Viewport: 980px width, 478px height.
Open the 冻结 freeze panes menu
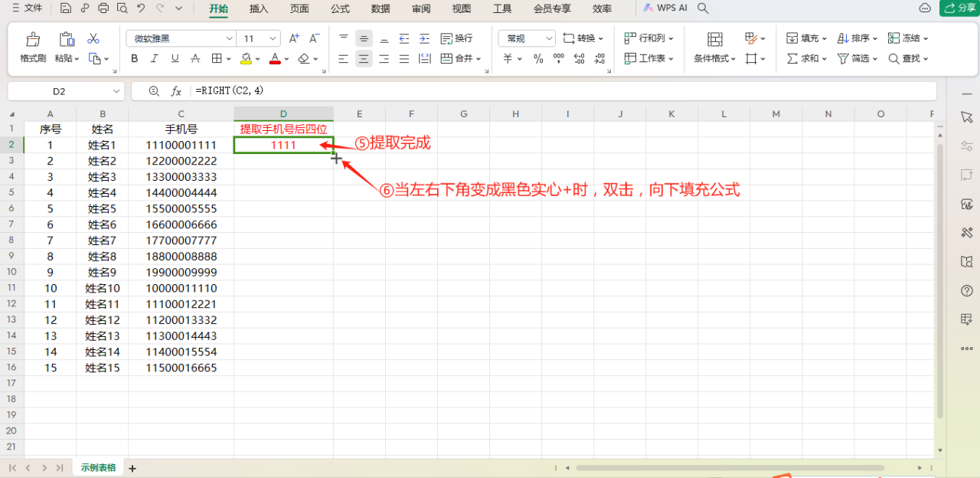pos(908,38)
